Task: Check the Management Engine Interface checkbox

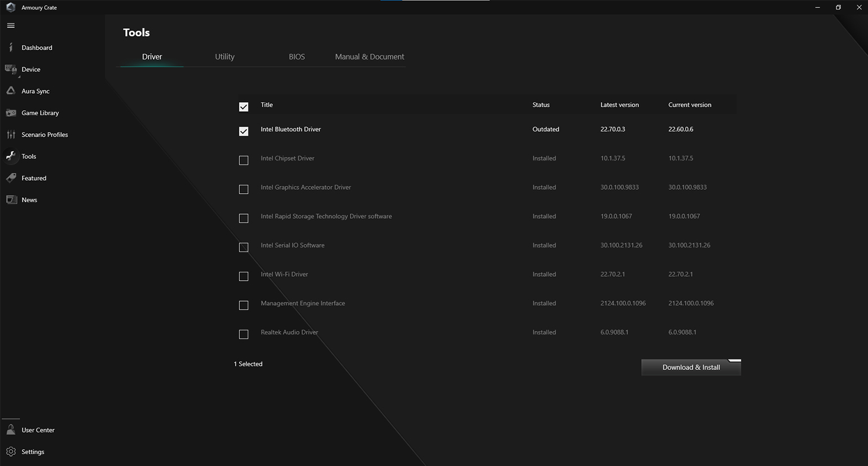Action: click(x=243, y=305)
